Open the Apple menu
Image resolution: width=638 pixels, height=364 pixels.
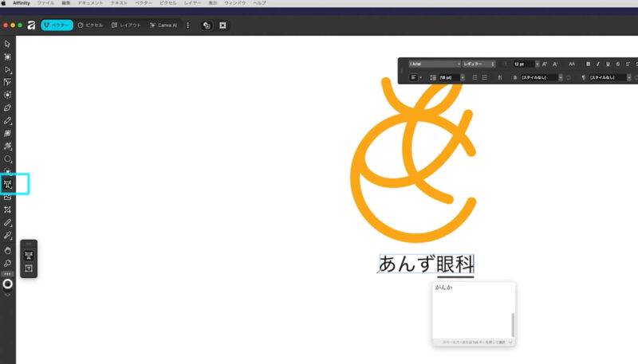pyautogui.click(x=4, y=3)
